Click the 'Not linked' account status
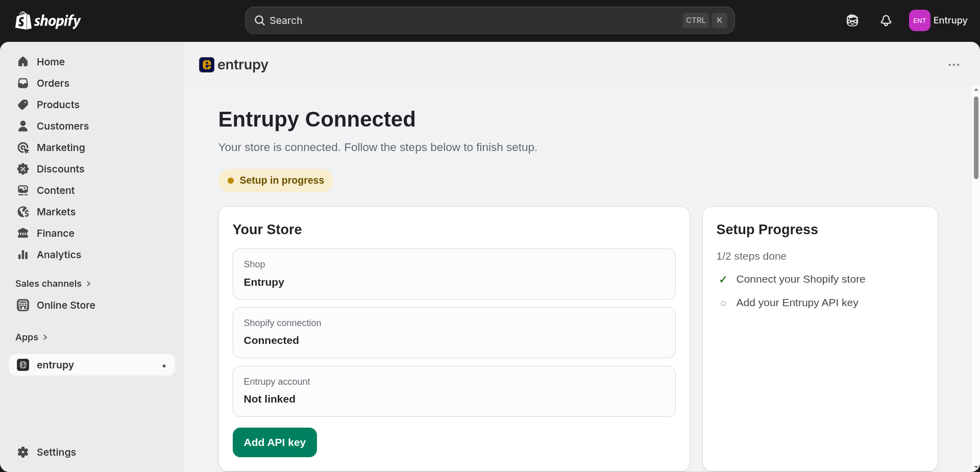 [x=269, y=399]
